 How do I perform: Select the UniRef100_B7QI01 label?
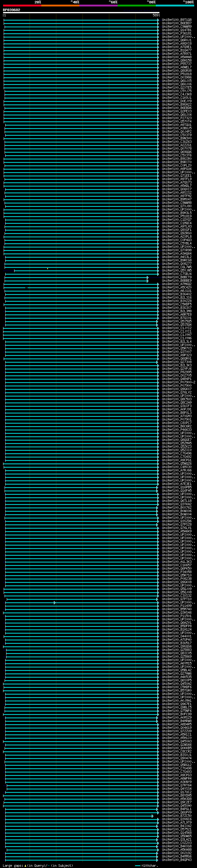176,318
